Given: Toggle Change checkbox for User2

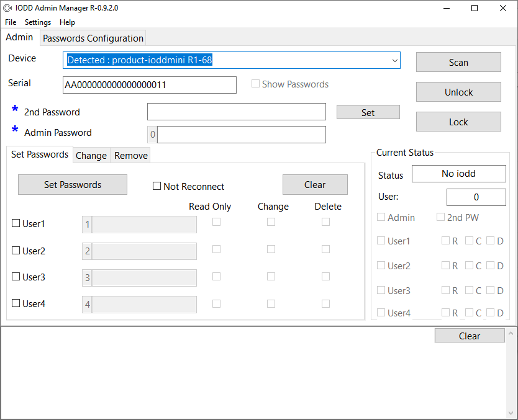Looking at the screenshot, I should pyautogui.click(x=271, y=249).
